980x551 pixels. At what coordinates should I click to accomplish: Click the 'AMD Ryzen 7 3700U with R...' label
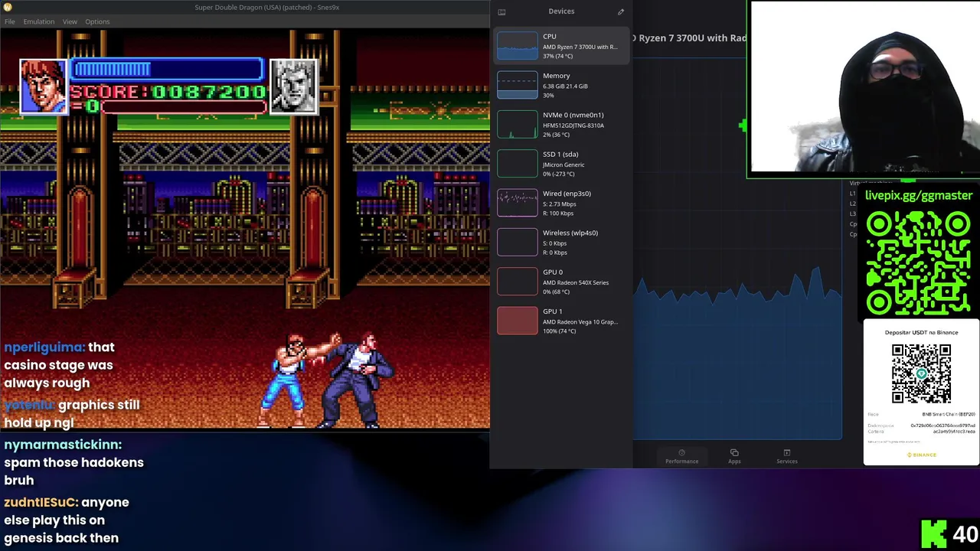tap(580, 47)
